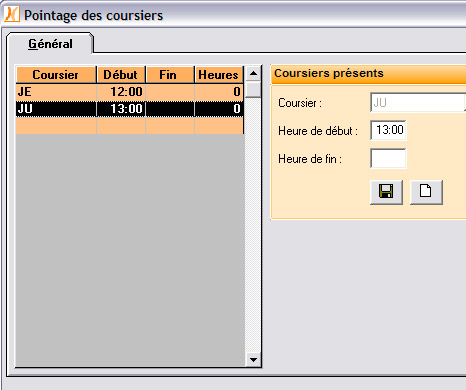This screenshot has width=466, height=390.
Task: Switch to the Général tab
Action: (50, 44)
